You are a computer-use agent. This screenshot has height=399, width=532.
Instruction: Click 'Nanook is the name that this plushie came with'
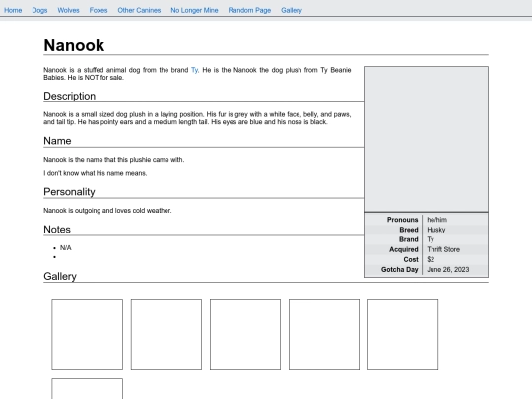tap(114, 160)
